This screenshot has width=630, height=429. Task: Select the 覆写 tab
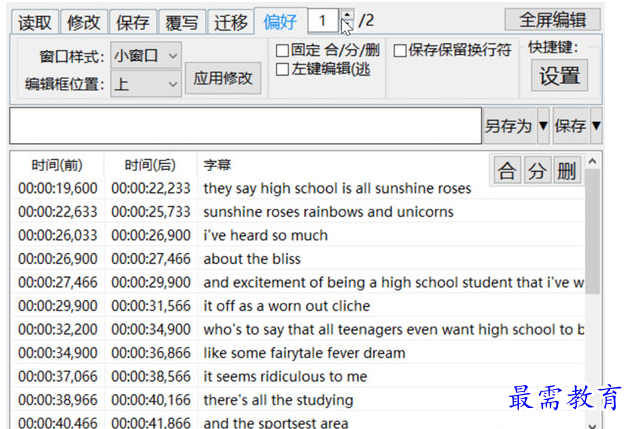tap(182, 21)
